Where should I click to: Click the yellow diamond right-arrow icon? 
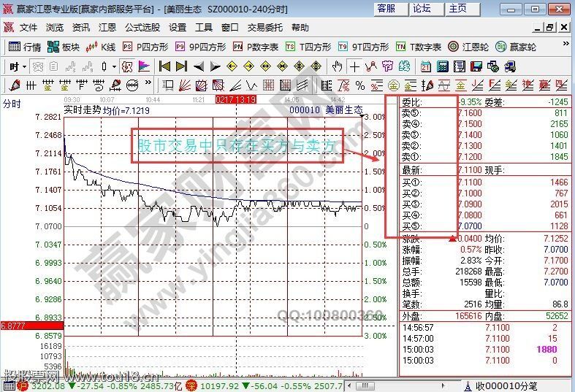coord(249,66)
